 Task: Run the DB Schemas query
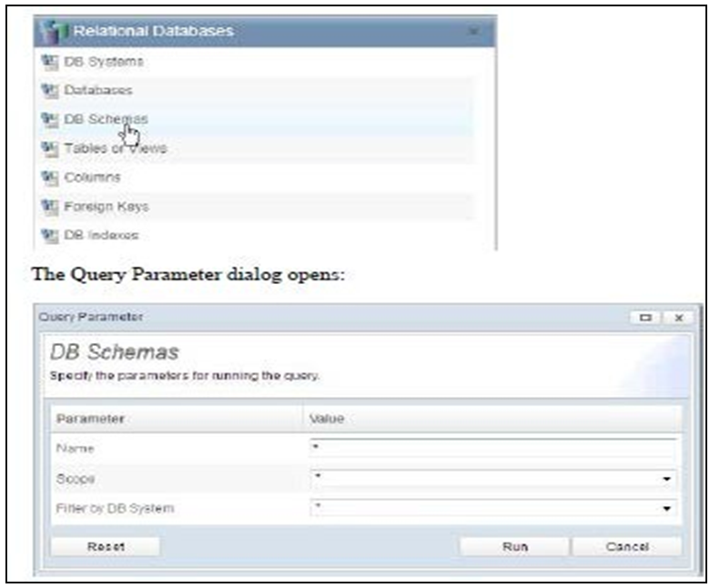click(514, 547)
